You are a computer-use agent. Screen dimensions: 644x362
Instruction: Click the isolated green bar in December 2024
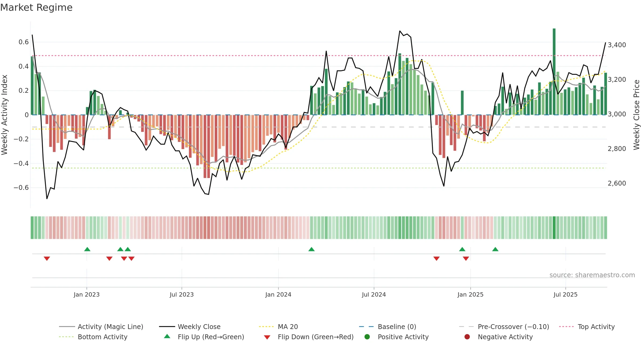[462, 103]
